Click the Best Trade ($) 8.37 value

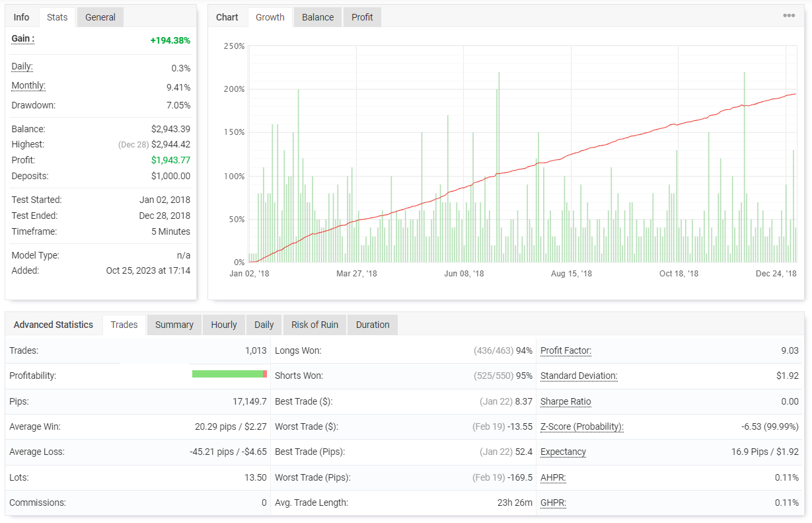coord(524,401)
